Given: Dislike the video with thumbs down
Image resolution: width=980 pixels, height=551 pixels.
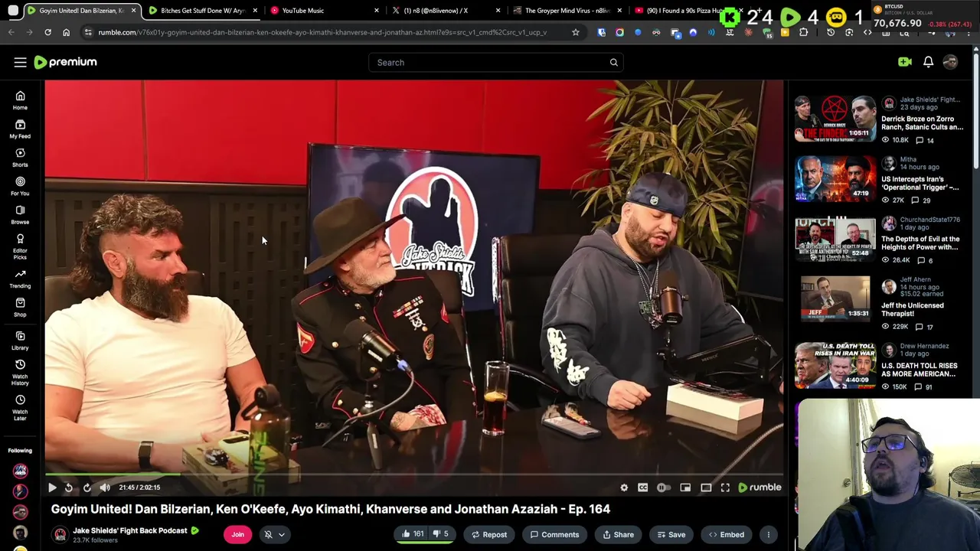Looking at the screenshot, I should tap(440, 534).
